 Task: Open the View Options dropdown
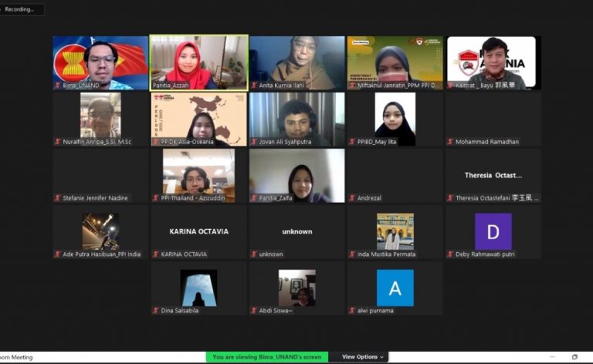point(362,357)
